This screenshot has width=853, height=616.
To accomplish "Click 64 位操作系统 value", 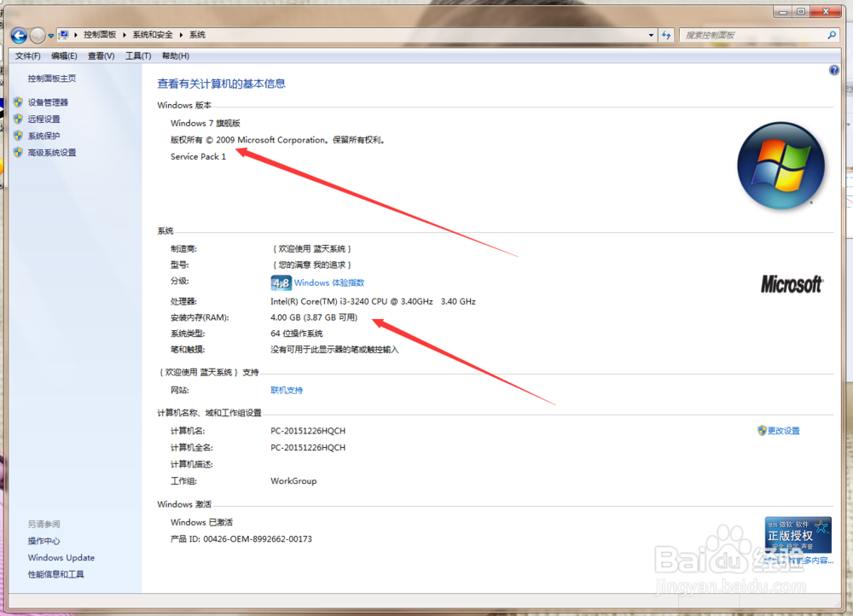I will tap(297, 334).
